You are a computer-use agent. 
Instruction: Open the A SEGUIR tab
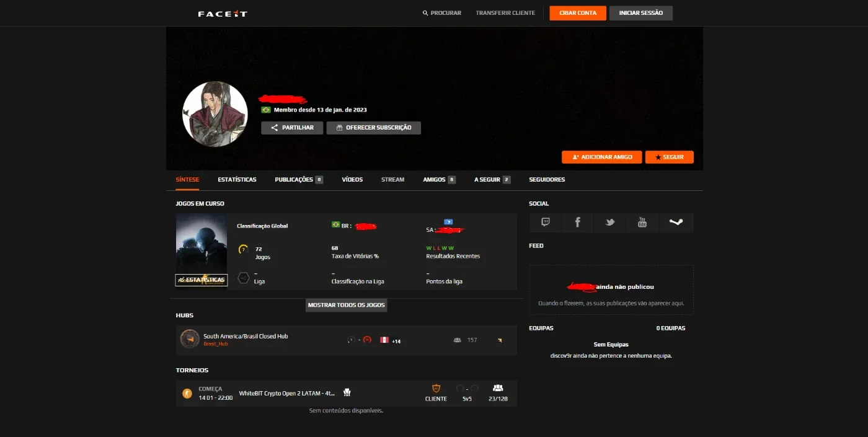coord(492,180)
